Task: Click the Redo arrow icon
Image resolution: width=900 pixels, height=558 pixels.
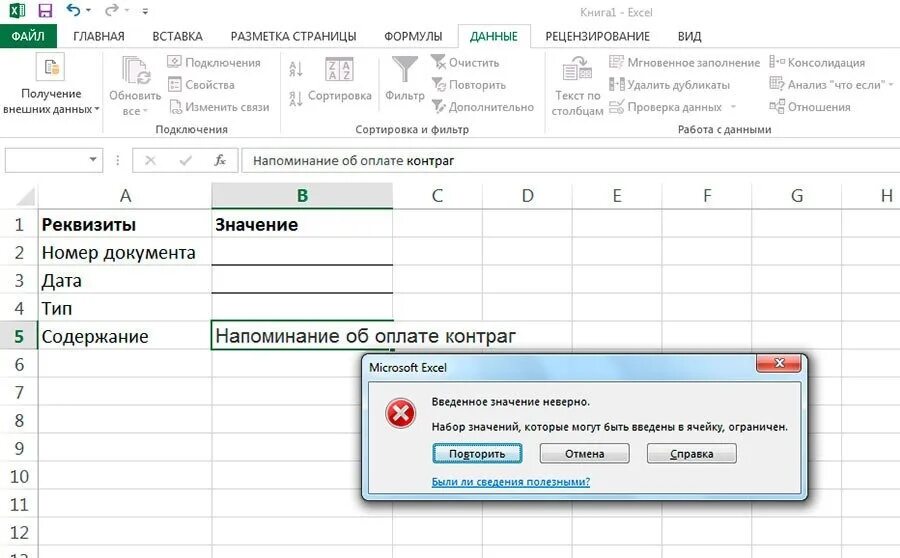Action: click(112, 10)
